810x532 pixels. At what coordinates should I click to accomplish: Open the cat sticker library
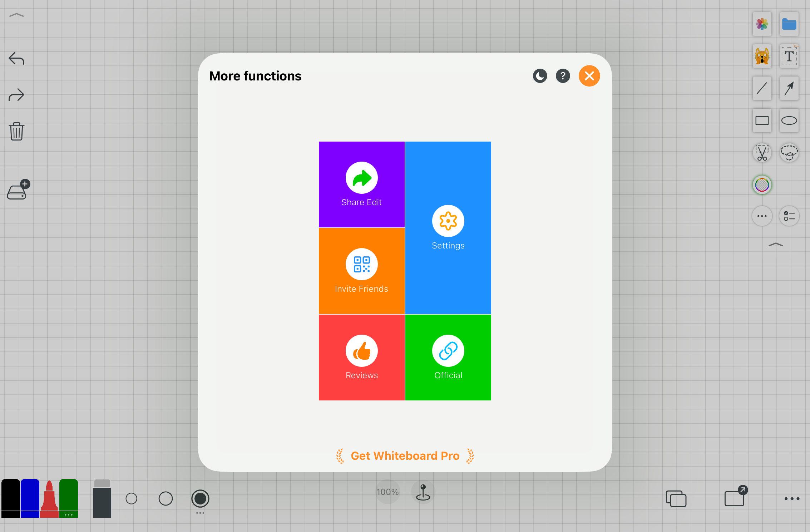click(762, 56)
